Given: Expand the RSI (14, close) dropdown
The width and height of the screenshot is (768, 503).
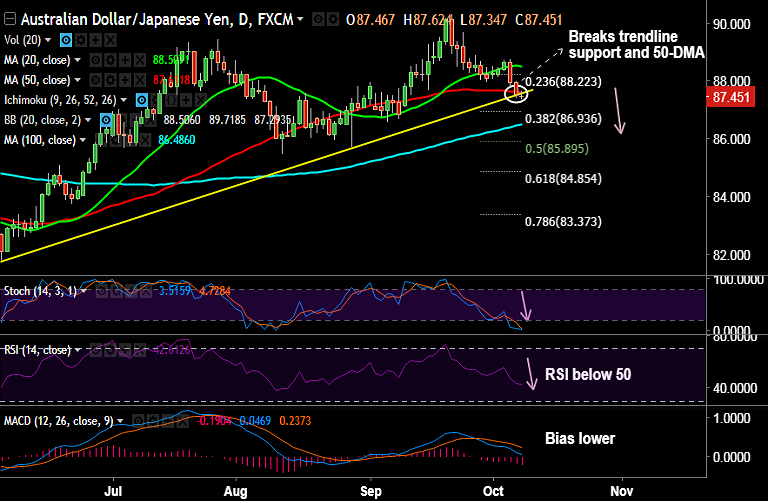Looking at the screenshot, I should pyautogui.click(x=77, y=350).
